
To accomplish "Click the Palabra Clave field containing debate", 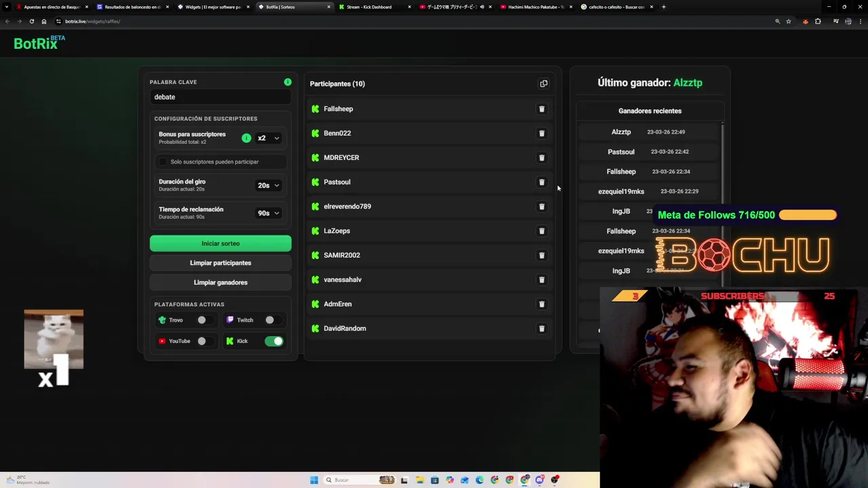I will pos(220,97).
